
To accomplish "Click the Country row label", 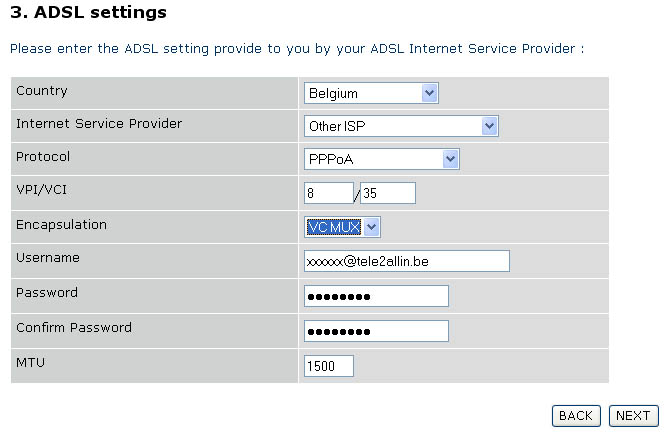I will click(42, 91).
